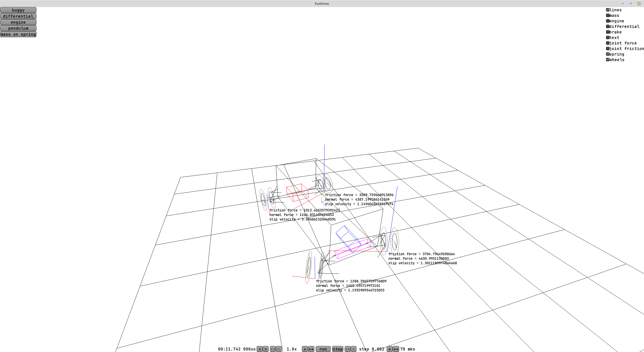
Task: Load the buggy simulation
Action: pyautogui.click(x=18, y=10)
